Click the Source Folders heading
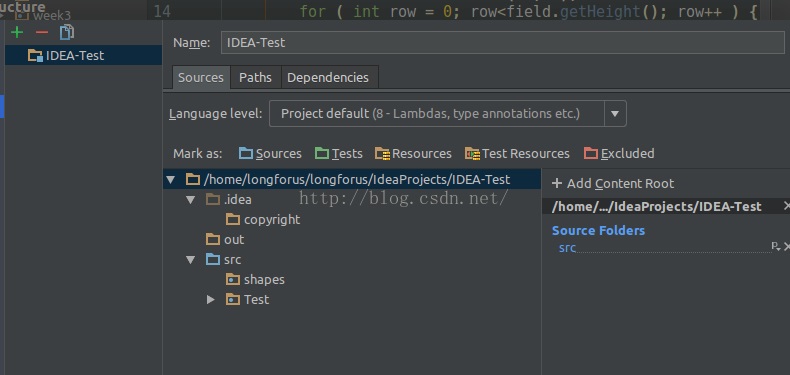Viewport: 790px width, 375px height. [x=598, y=230]
